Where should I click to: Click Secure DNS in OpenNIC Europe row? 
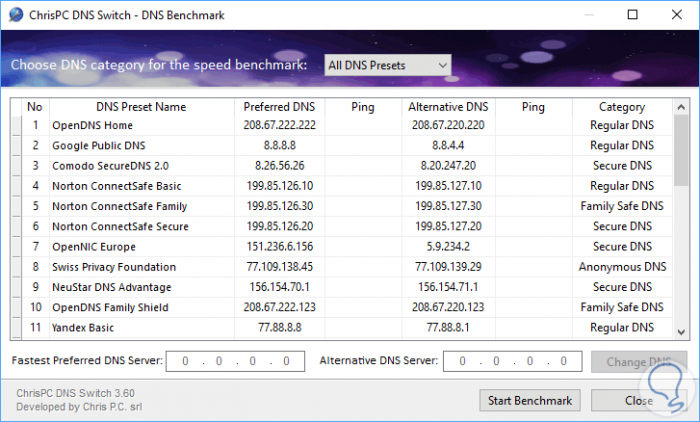(x=622, y=247)
